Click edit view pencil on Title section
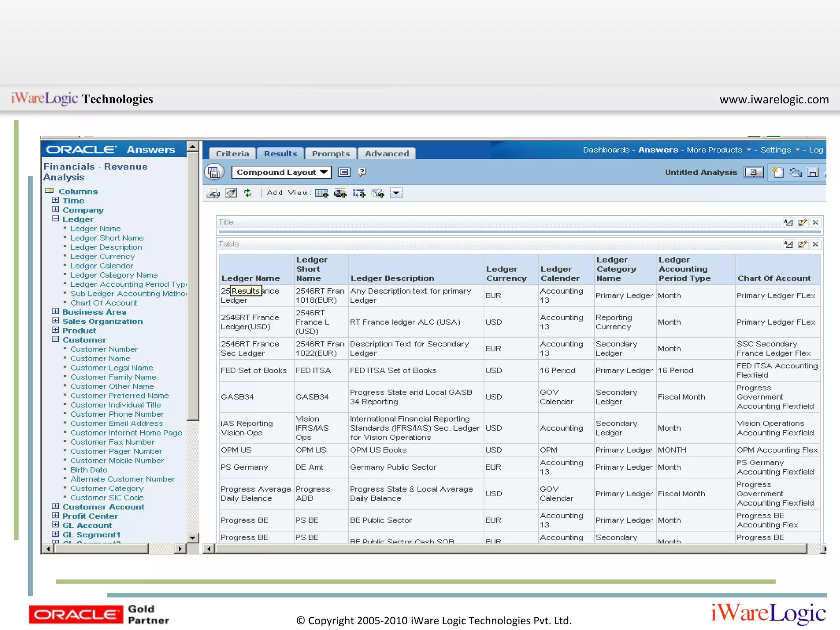This screenshot has height=630, width=840. click(x=803, y=222)
